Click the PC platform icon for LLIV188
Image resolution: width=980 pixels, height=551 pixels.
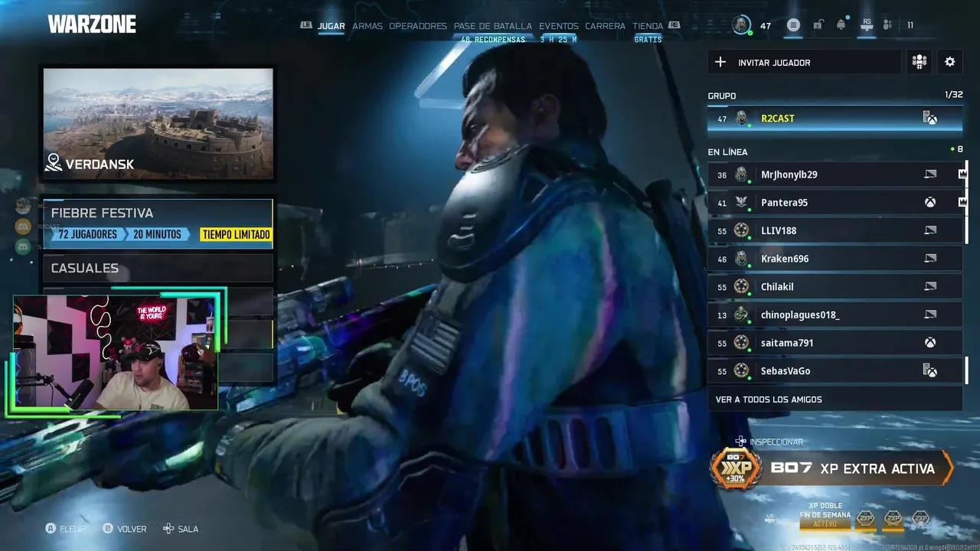pos(930,230)
